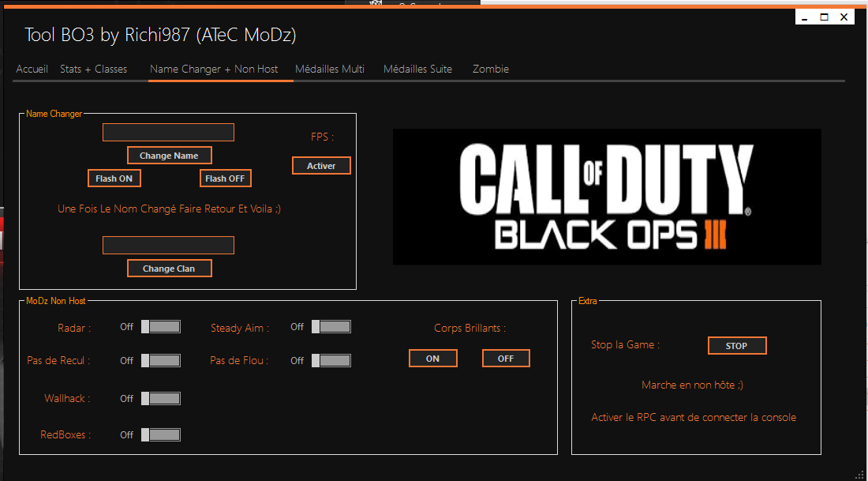
Task: Click the 'FPS :' label
Action: [322, 137]
